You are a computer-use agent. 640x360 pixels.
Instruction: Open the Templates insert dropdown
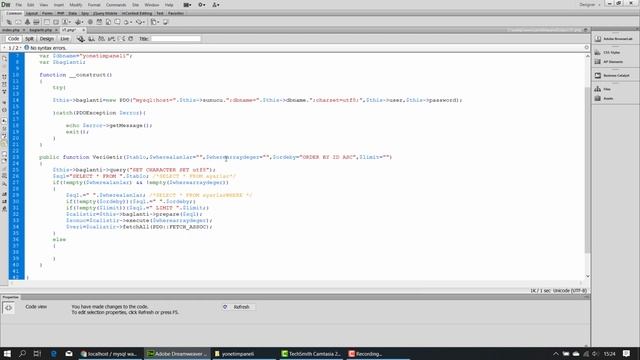(154, 22)
